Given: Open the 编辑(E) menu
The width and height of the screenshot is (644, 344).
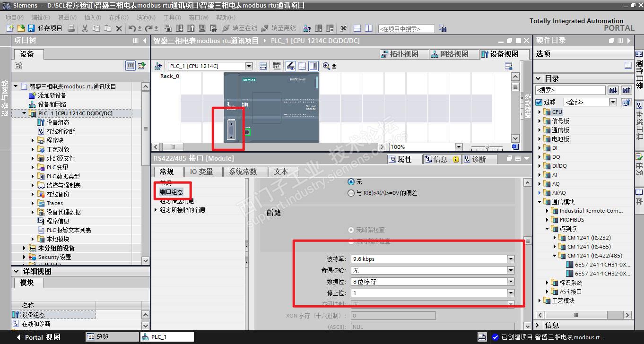Looking at the screenshot, I should point(41,17).
